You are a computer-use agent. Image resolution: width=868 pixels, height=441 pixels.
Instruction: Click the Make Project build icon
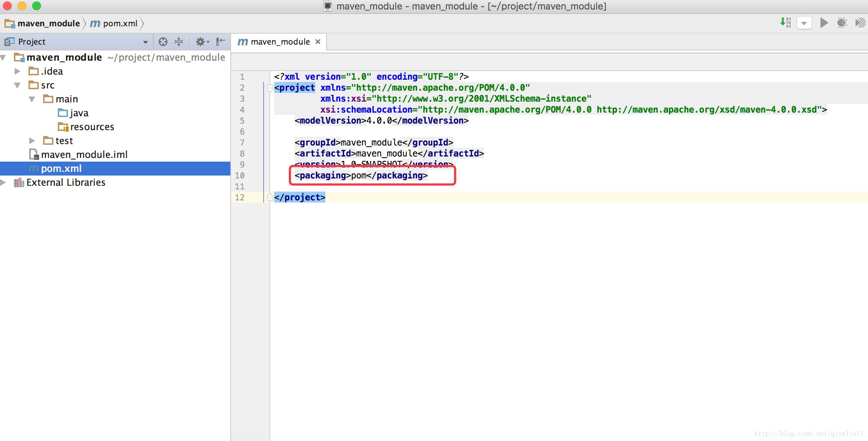(x=785, y=23)
